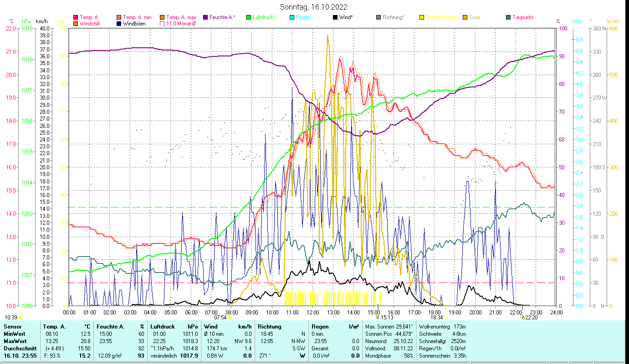Viewport: 629px width, 364px height.
Task: Click the black Wind* legend swatch
Action: (335, 17)
